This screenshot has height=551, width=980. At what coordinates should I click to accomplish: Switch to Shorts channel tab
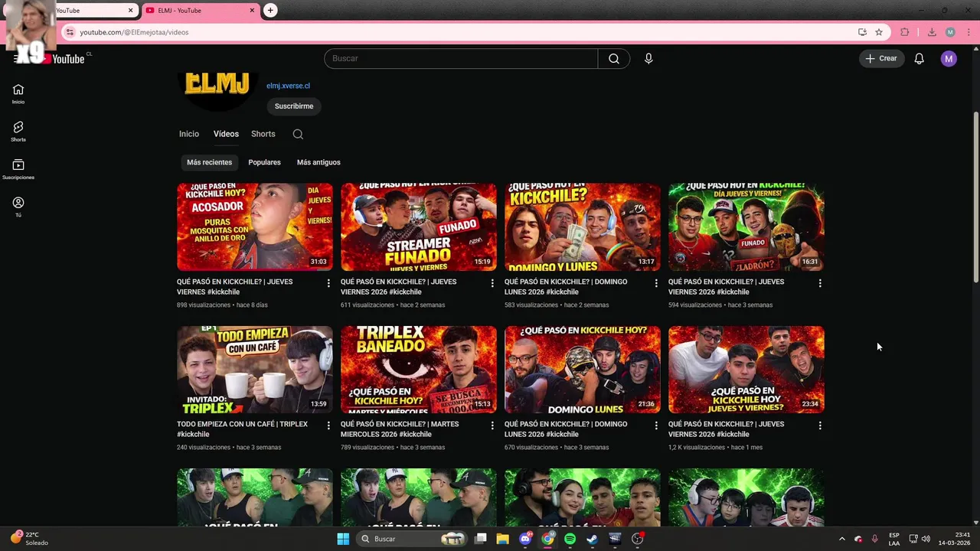263,134
